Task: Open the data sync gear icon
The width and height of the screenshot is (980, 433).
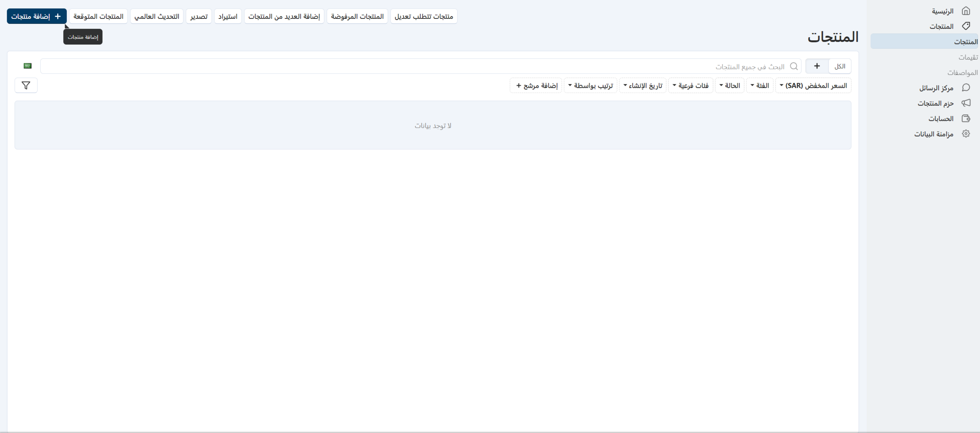Action: pyautogui.click(x=965, y=134)
